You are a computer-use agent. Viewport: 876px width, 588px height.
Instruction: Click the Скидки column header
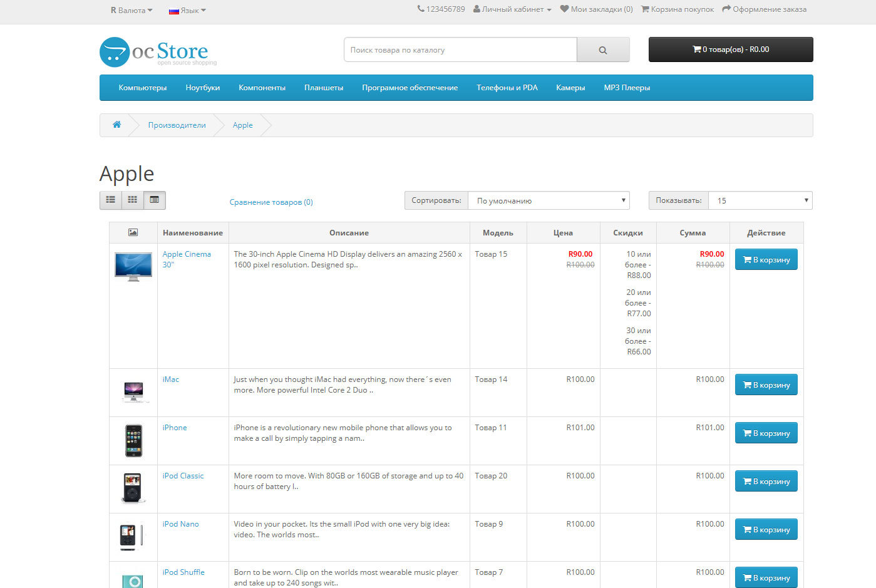(x=628, y=233)
